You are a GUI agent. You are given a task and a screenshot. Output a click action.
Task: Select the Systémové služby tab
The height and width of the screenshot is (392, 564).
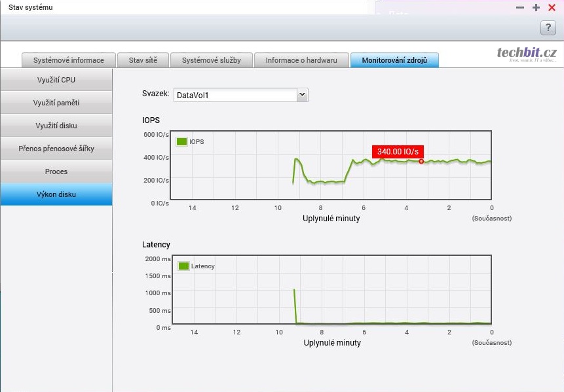tap(211, 60)
